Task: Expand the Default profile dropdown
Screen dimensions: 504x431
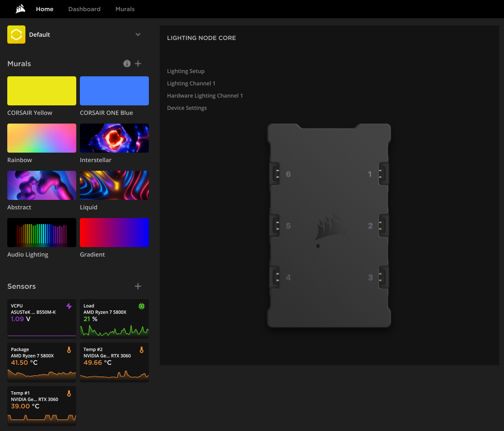Action: point(138,35)
